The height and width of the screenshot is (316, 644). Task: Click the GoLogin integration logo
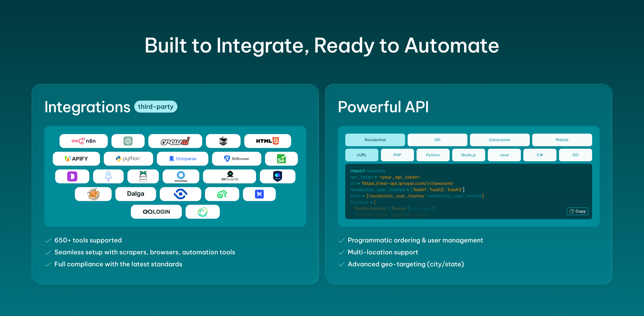[156, 212]
